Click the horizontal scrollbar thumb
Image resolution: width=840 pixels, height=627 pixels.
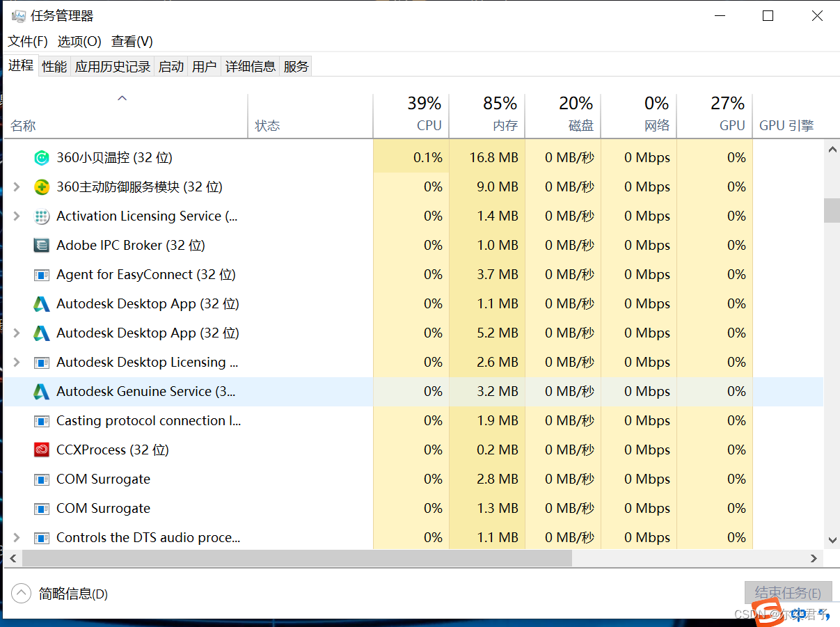(297, 558)
